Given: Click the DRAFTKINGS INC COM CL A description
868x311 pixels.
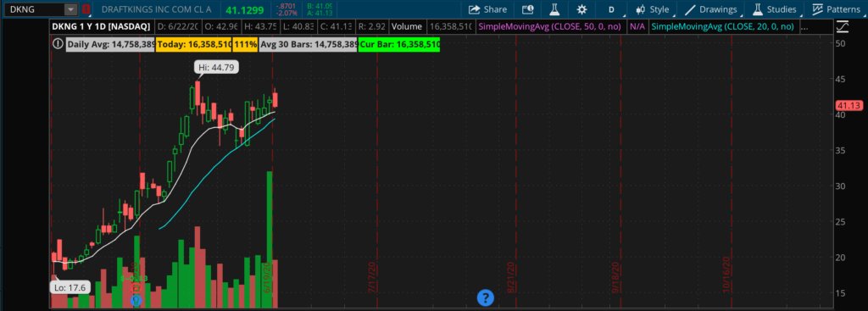Looking at the screenshot, I should pyautogui.click(x=157, y=9).
